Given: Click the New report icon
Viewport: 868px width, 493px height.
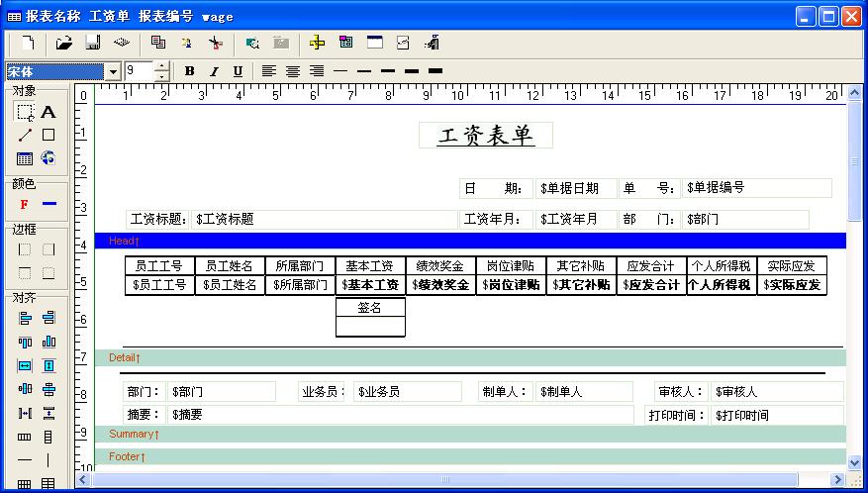Looking at the screenshot, I should [x=29, y=43].
